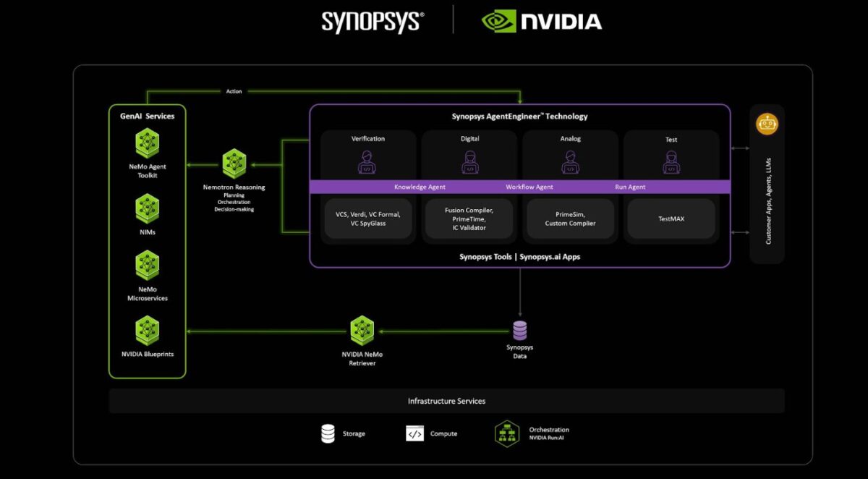Click the NVIDIA Run:AI Orchestration icon
The height and width of the screenshot is (479, 868).
(x=506, y=433)
